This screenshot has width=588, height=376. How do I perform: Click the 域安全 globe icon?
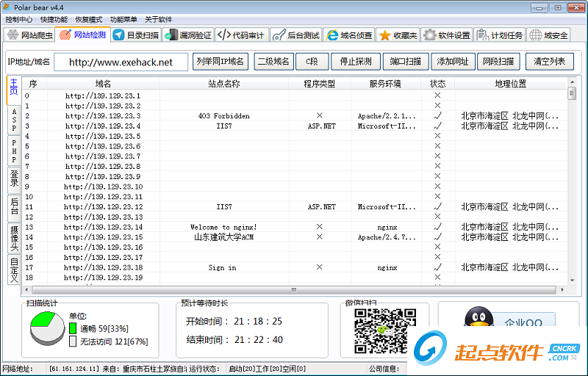[536, 35]
